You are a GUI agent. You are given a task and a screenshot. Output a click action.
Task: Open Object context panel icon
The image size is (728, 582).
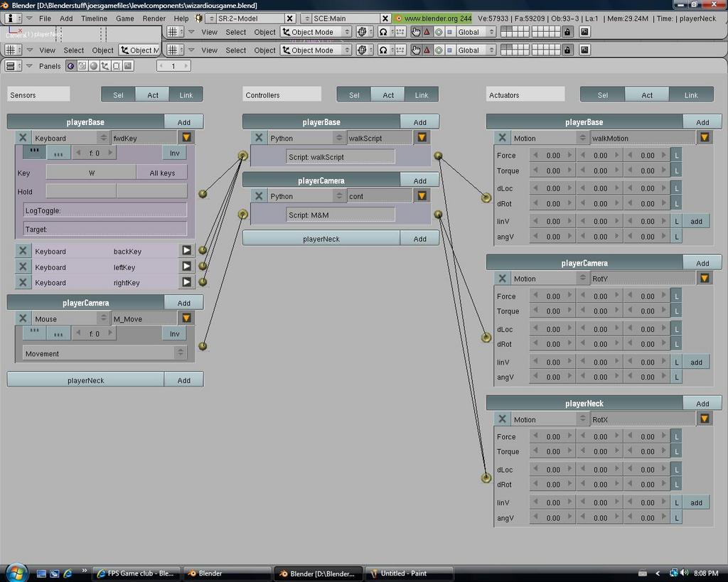pos(105,66)
